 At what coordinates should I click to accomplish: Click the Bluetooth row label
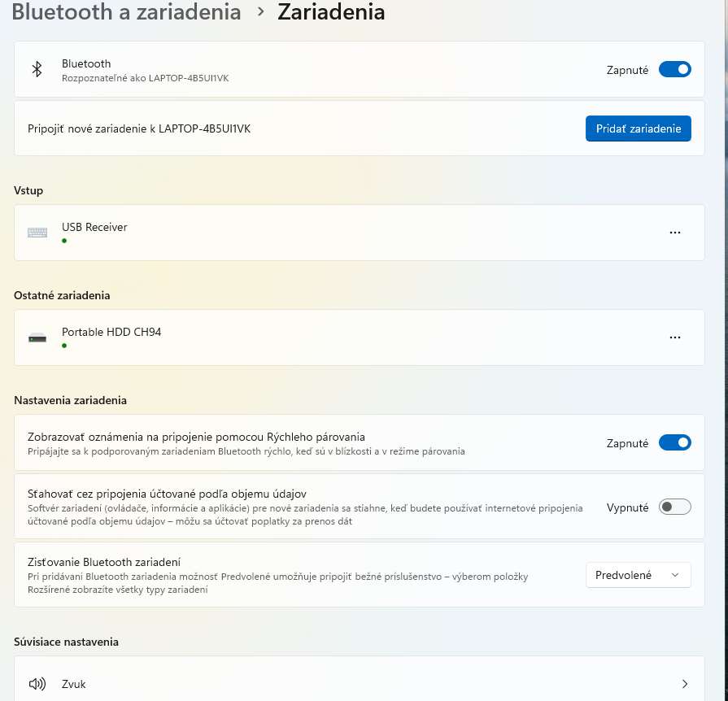pos(86,63)
